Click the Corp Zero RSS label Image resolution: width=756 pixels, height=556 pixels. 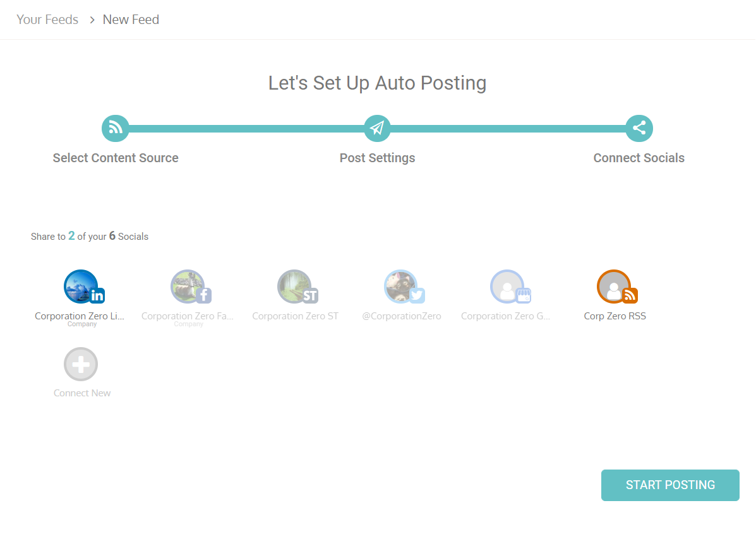615,316
